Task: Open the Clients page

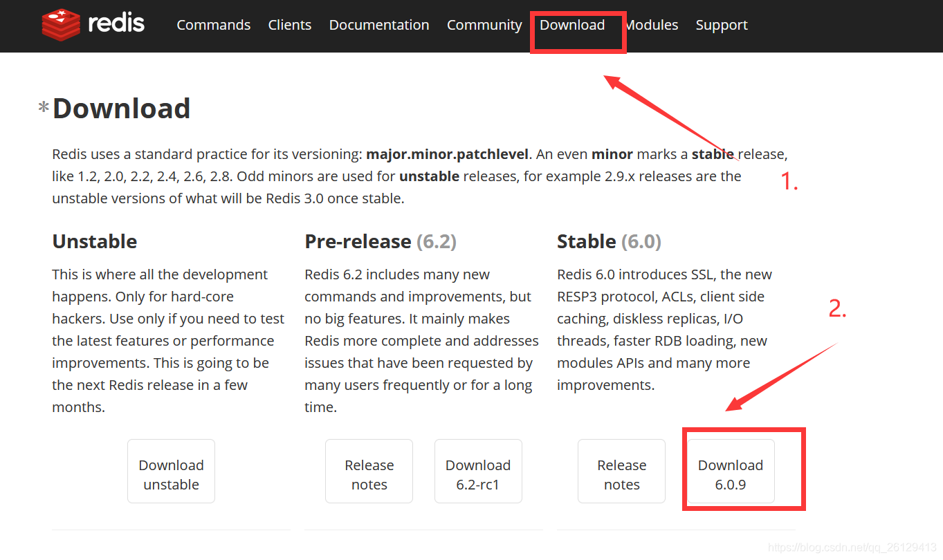Action: pyautogui.click(x=290, y=25)
